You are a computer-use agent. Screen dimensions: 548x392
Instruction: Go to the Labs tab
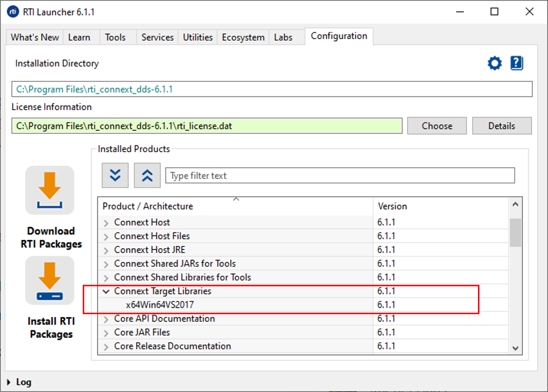[283, 37]
